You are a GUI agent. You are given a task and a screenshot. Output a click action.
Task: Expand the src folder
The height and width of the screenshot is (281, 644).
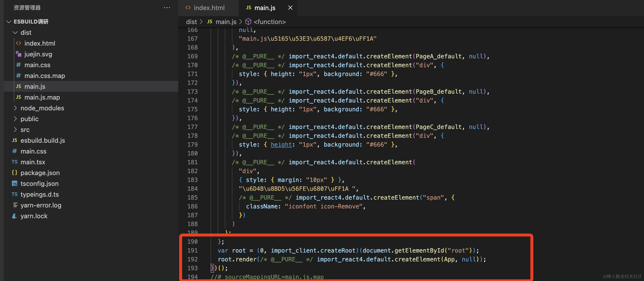(15, 129)
